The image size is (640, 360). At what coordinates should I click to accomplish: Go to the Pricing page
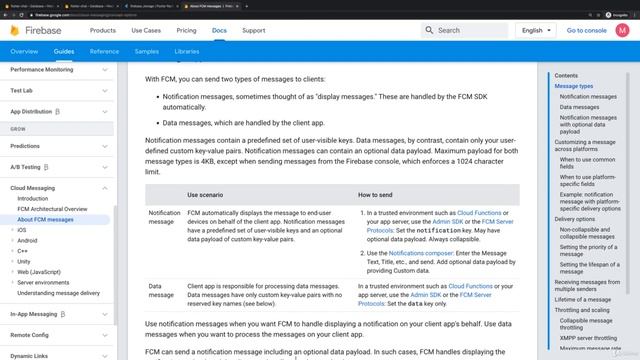click(x=186, y=30)
